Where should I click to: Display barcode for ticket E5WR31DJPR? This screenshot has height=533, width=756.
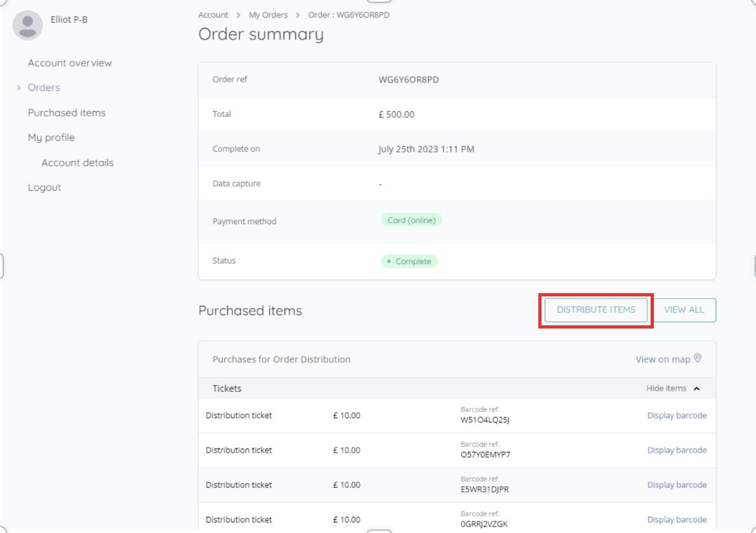point(676,485)
